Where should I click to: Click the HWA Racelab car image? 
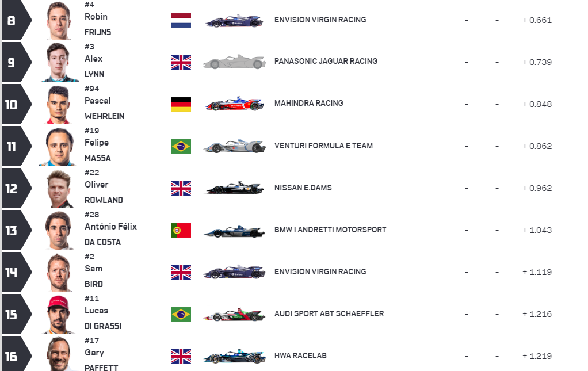click(x=234, y=356)
